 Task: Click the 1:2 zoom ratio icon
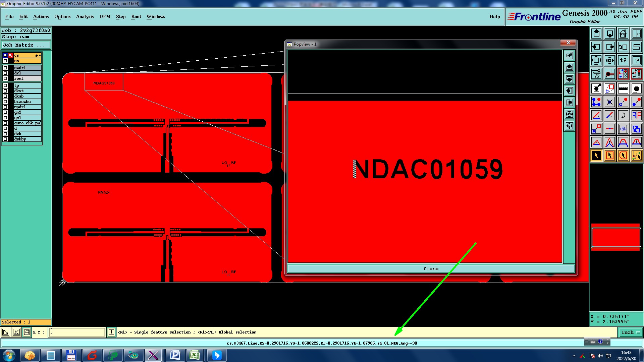tap(623, 60)
